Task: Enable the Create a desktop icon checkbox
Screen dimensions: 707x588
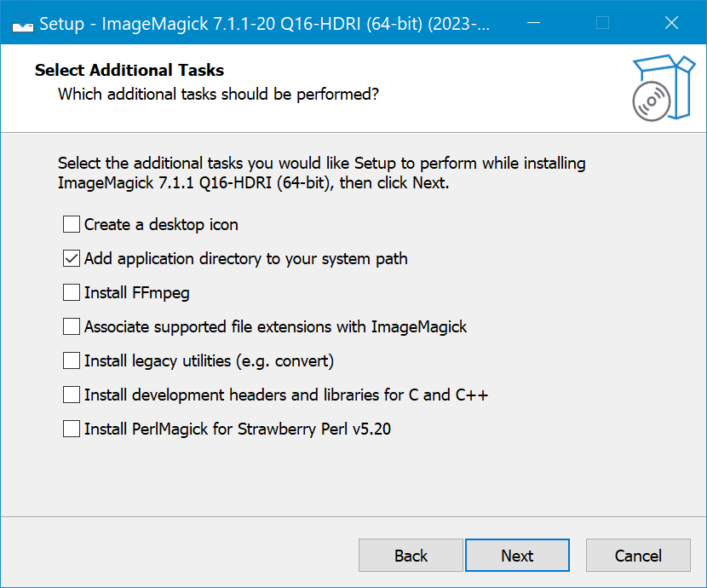Action: click(x=72, y=225)
